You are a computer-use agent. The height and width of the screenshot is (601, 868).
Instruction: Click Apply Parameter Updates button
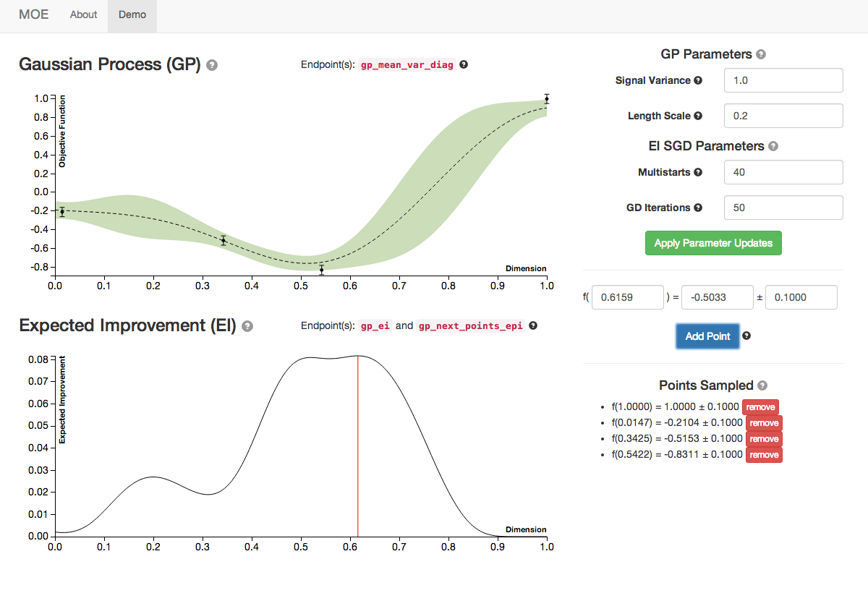(713, 243)
